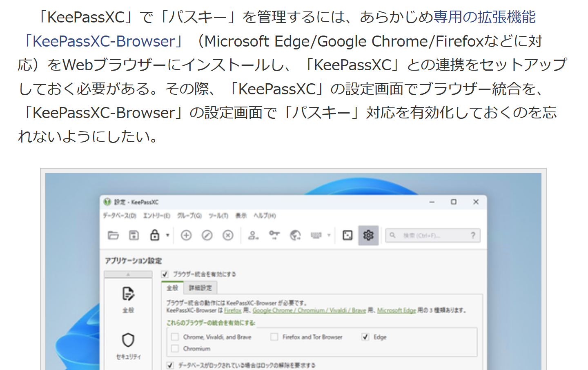Open the ツール(T) menu
This screenshot has width=588, height=370.
pos(218,216)
